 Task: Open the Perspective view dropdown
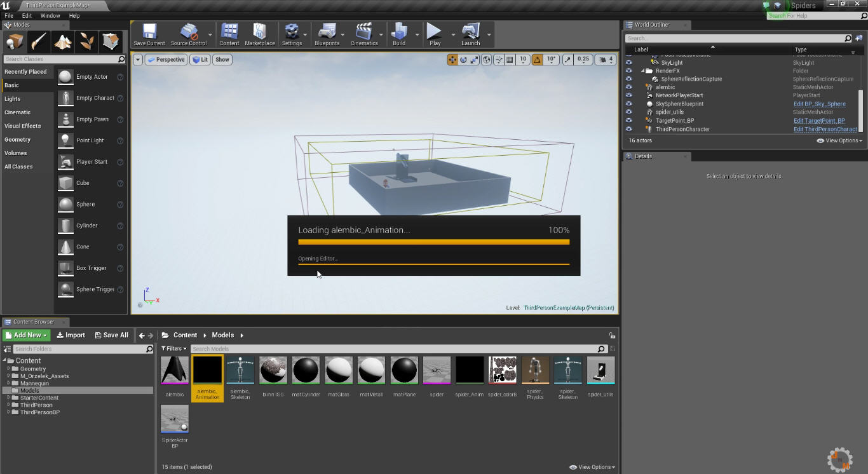tap(166, 59)
